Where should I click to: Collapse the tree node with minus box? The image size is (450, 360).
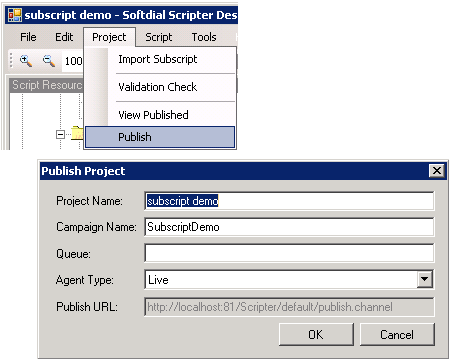pyautogui.click(x=60, y=134)
